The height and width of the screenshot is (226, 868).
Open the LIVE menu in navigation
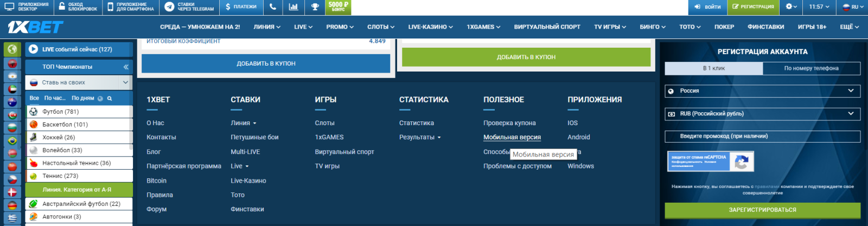click(303, 27)
